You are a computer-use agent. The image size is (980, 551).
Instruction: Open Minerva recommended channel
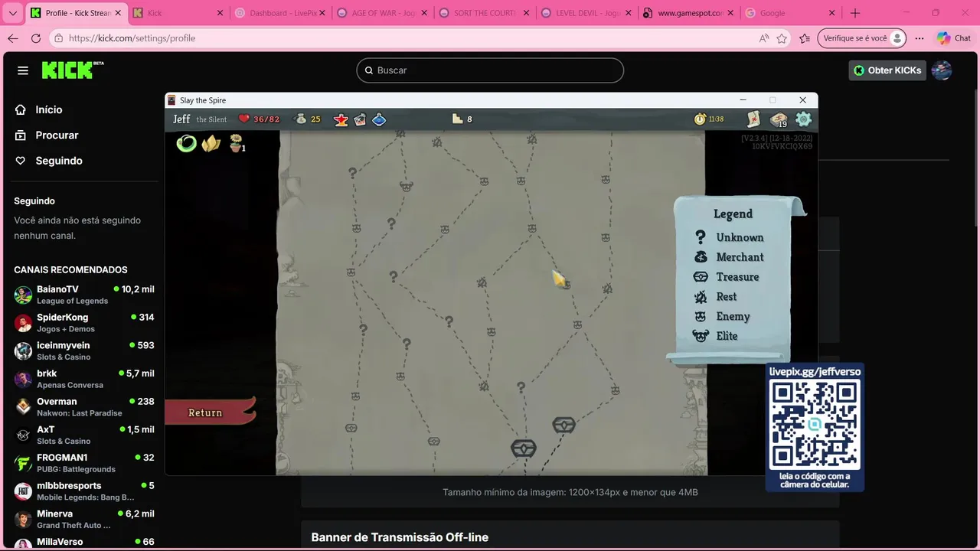pyautogui.click(x=84, y=519)
